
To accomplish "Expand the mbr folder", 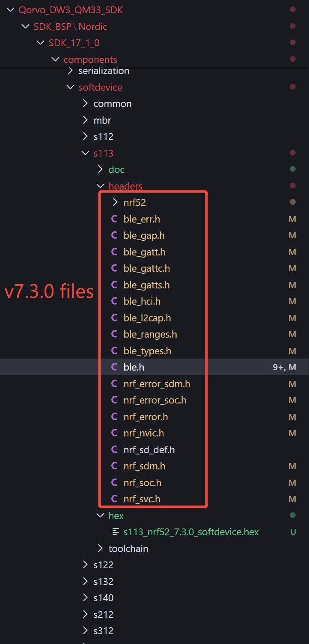I will [85, 120].
